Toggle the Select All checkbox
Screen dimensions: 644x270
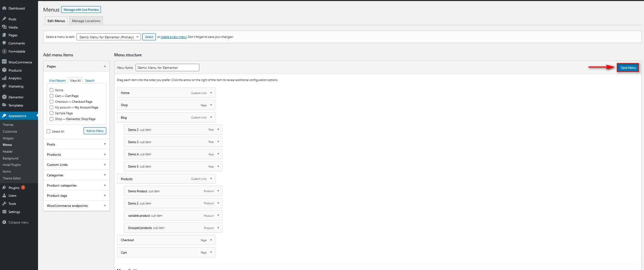(49, 131)
